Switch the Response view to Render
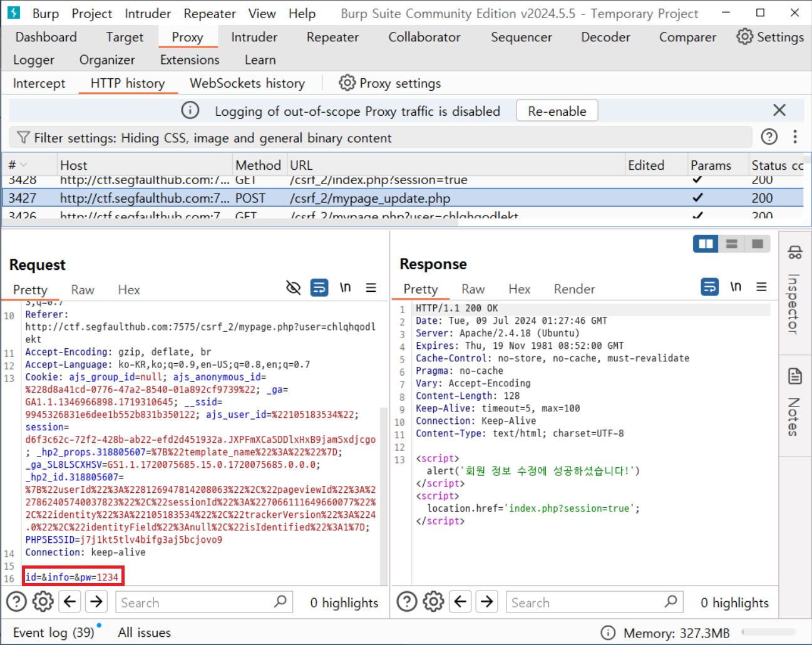The width and height of the screenshot is (812, 645). coord(574,289)
